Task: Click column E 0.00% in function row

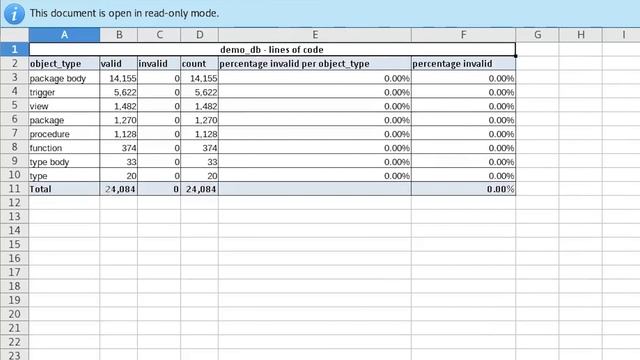Action: pyautogui.click(x=315, y=147)
